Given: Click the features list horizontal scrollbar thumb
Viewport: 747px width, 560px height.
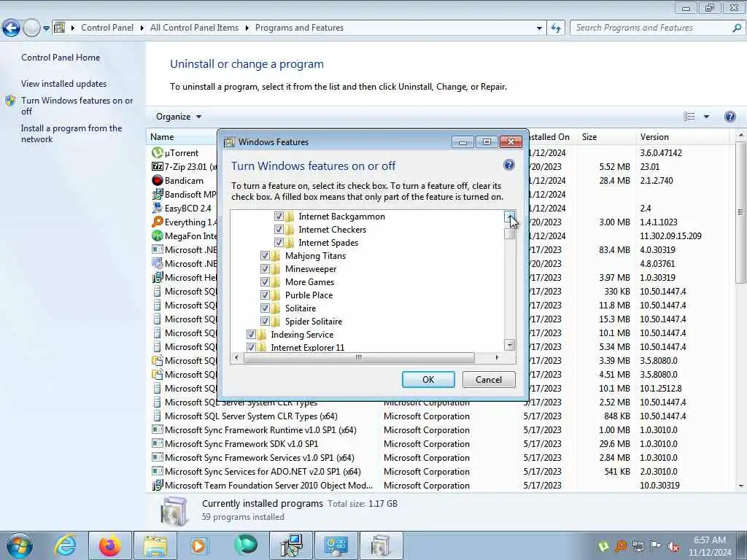Looking at the screenshot, I should [359, 357].
